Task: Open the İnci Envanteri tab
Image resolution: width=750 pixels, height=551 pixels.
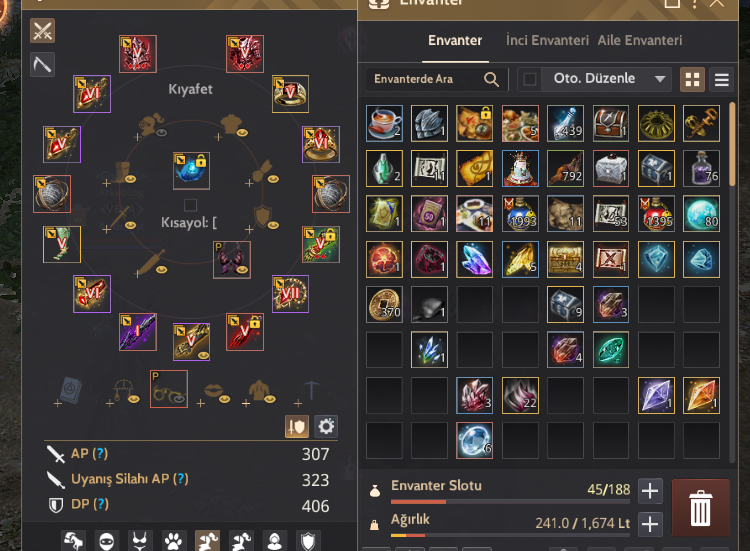Action: point(547,40)
